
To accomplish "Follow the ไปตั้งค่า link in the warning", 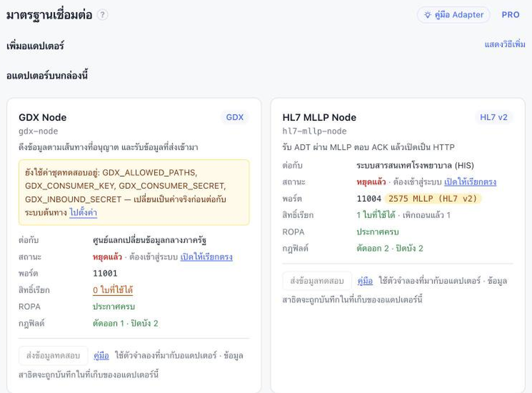I will pyautogui.click(x=83, y=213).
